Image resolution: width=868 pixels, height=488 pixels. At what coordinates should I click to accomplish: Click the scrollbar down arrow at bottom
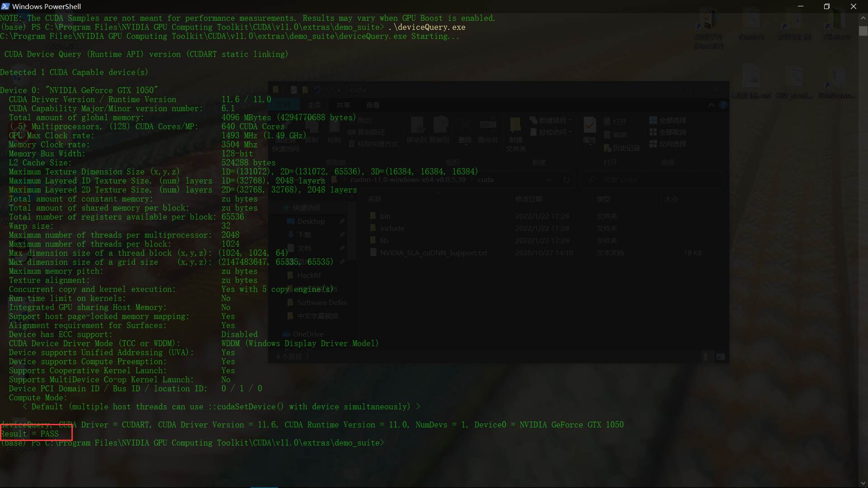pyautogui.click(x=863, y=483)
